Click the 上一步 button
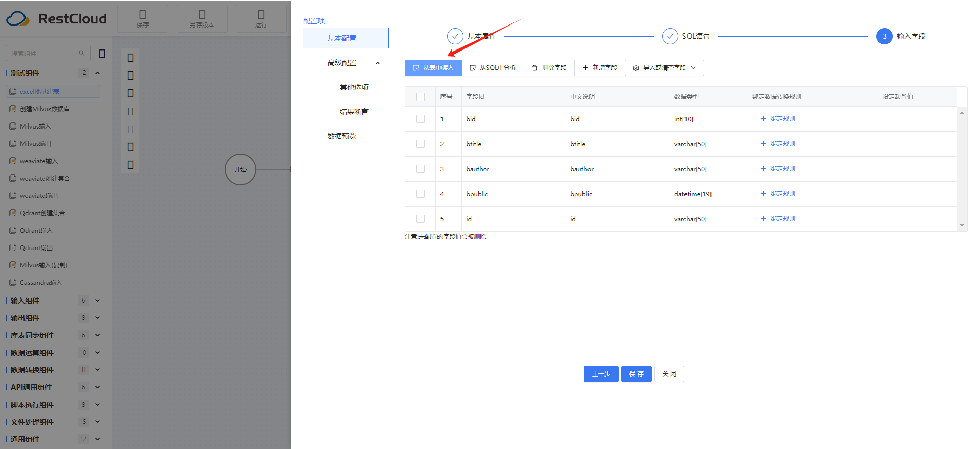Viewport: 980px width, 449px height. coord(601,374)
